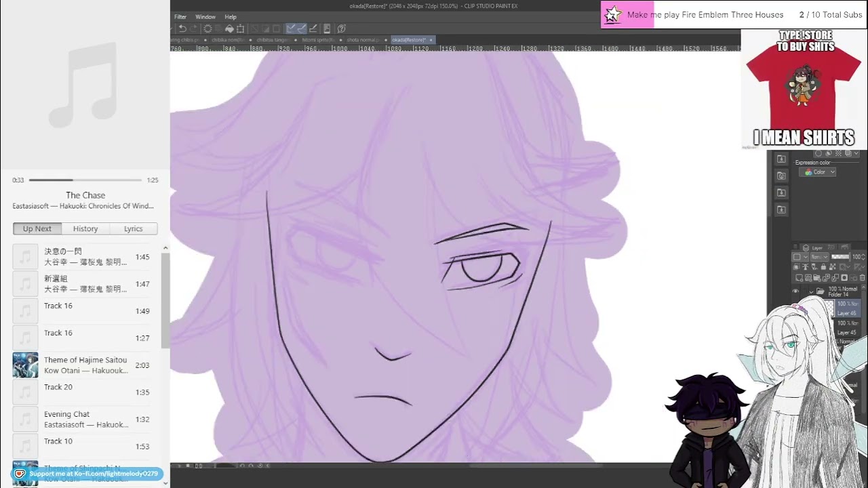The width and height of the screenshot is (868, 488).
Task: Click the New raster layer icon
Action: click(x=799, y=278)
